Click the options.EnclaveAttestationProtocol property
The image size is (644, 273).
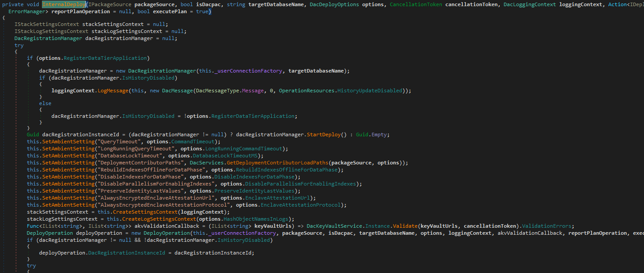(302, 205)
